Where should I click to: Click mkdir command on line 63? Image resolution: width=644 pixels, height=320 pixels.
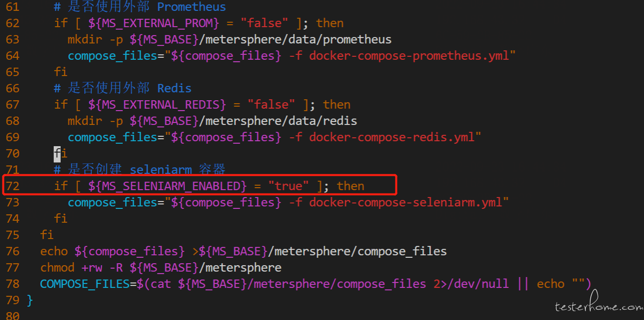pyautogui.click(x=84, y=40)
